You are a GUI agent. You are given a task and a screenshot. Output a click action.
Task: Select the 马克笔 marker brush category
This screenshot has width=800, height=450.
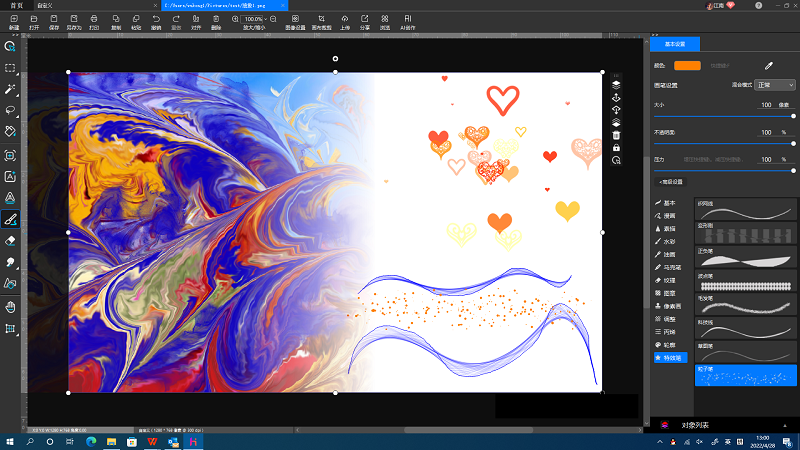click(671, 267)
